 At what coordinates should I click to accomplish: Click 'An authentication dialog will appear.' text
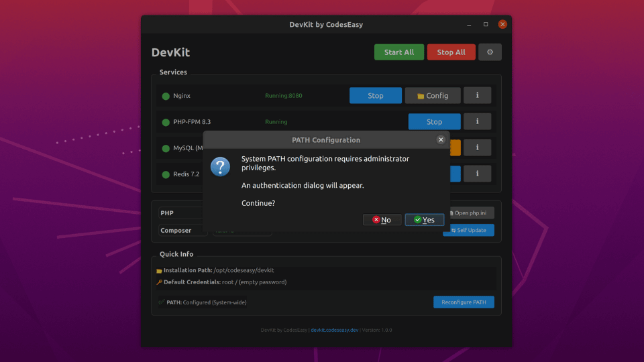303,186
